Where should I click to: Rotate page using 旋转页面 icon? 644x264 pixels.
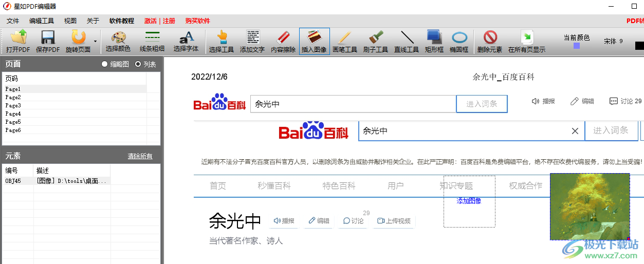78,41
